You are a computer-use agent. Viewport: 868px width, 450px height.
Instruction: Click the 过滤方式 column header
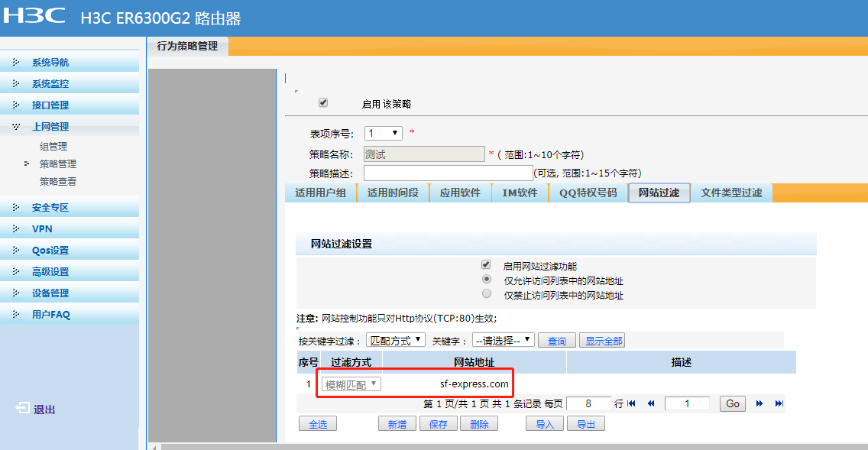tap(351, 362)
